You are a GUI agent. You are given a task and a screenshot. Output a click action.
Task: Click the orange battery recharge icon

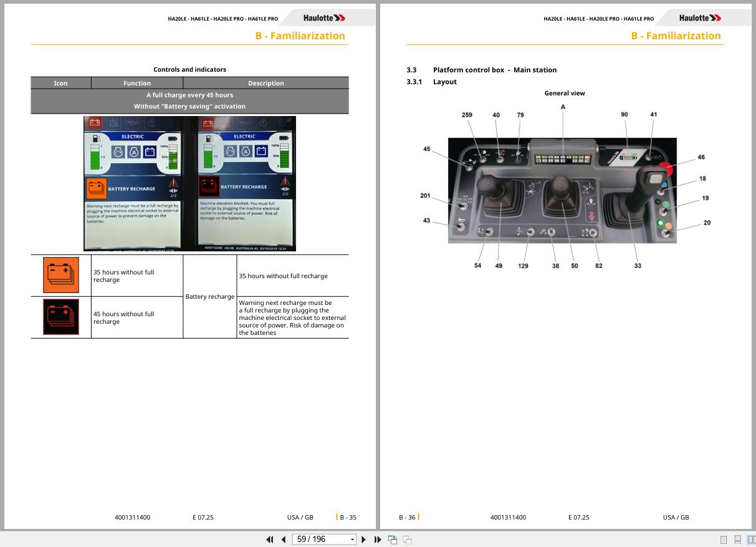coord(61,275)
